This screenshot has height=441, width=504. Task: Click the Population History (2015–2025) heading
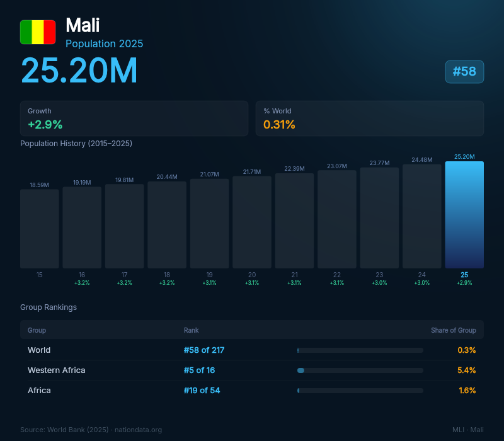click(x=76, y=144)
